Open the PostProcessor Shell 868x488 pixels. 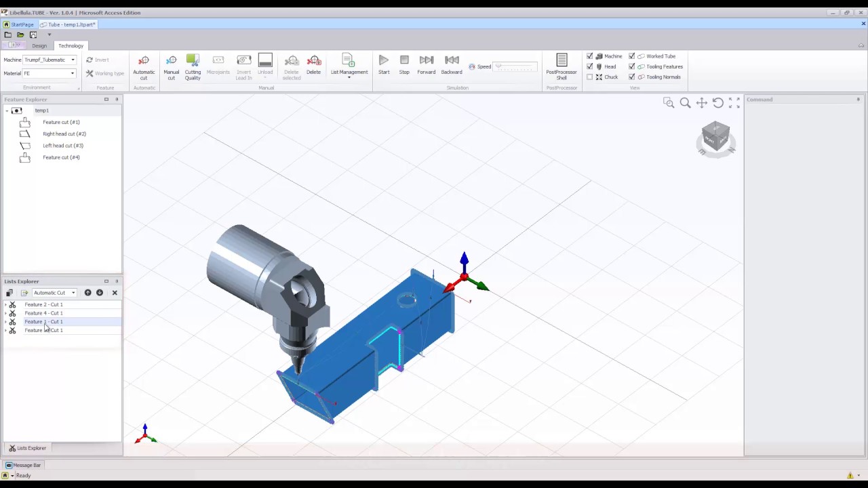pyautogui.click(x=561, y=67)
